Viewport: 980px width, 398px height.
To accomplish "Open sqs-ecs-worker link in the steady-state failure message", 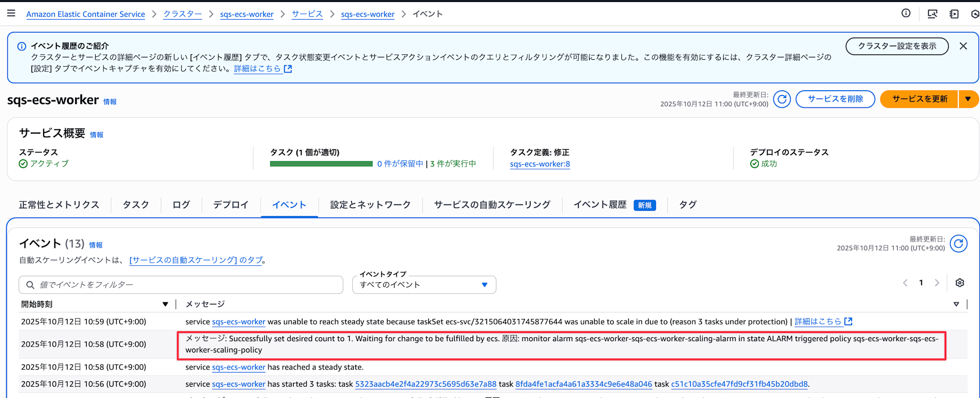I will pos(239,322).
